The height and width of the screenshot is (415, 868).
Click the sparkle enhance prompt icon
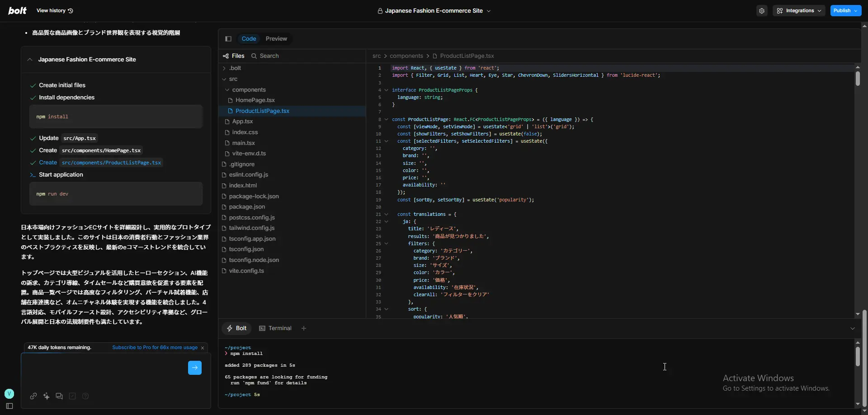[46, 396]
